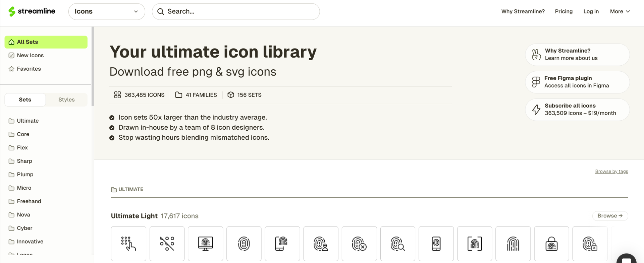Select the fingerprint with magnifier icon
The image size is (644, 263).
click(397, 244)
